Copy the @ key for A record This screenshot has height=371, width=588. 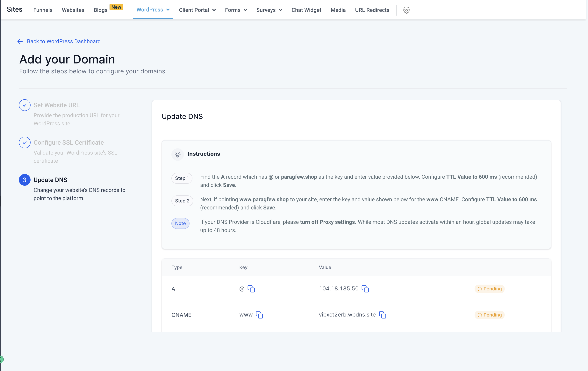pyautogui.click(x=251, y=289)
